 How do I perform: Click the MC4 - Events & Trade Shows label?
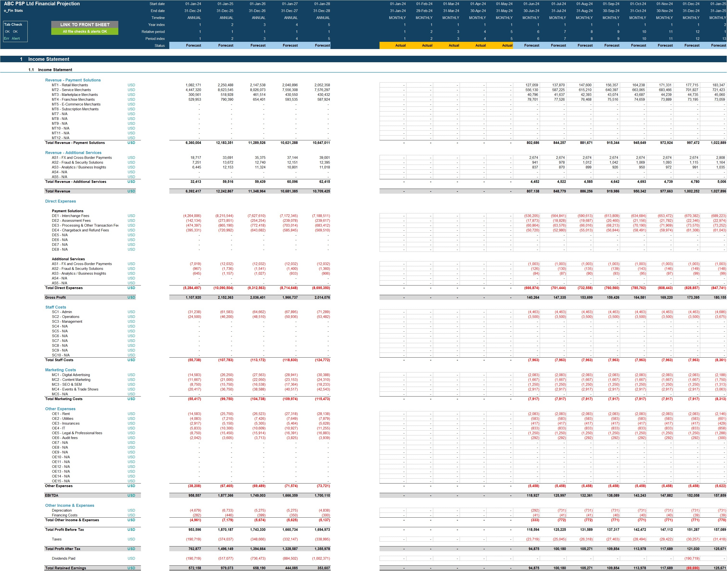(75, 389)
